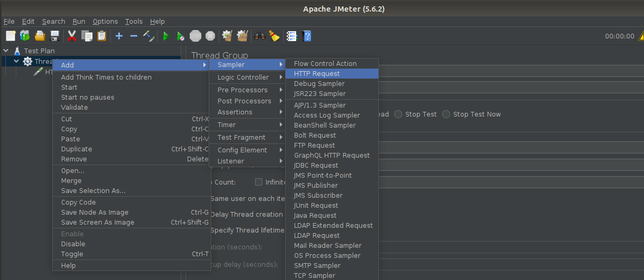
Task: Select Duplicate from the context menu
Action: 132,149
